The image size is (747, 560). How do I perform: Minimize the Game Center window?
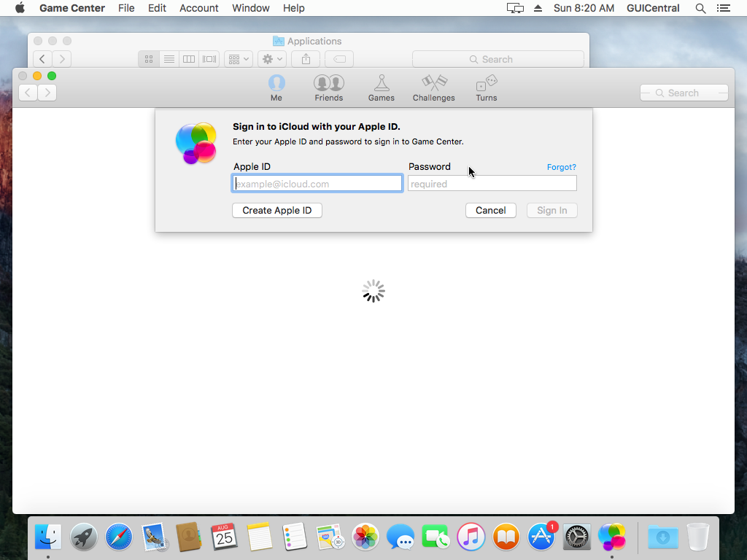coord(37,76)
